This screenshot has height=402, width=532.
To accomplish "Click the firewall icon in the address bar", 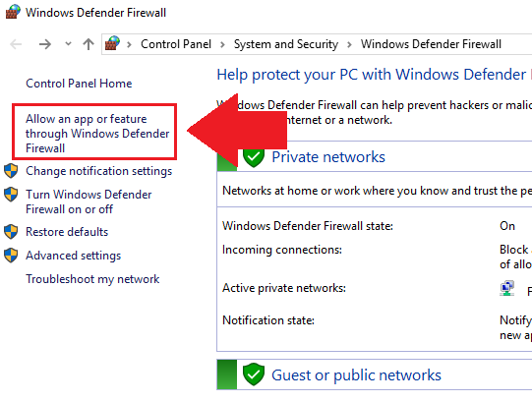I will click(x=112, y=44).
